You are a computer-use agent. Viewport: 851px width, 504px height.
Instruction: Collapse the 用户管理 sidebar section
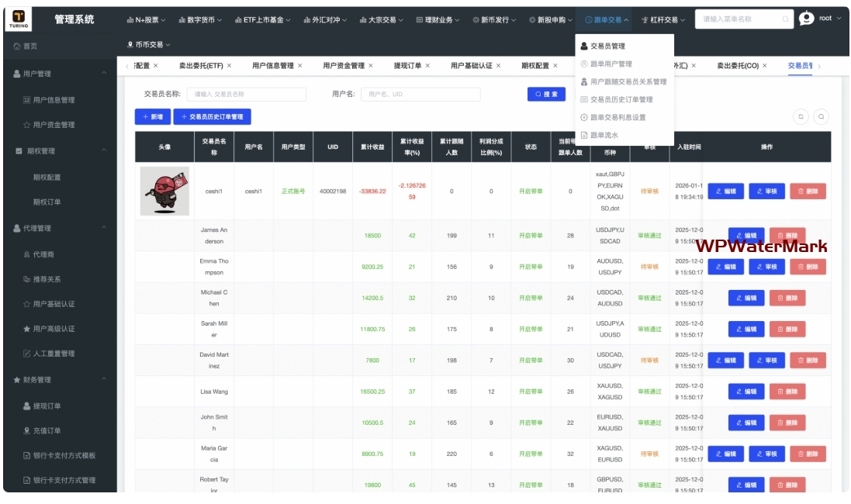click(104, 73)
